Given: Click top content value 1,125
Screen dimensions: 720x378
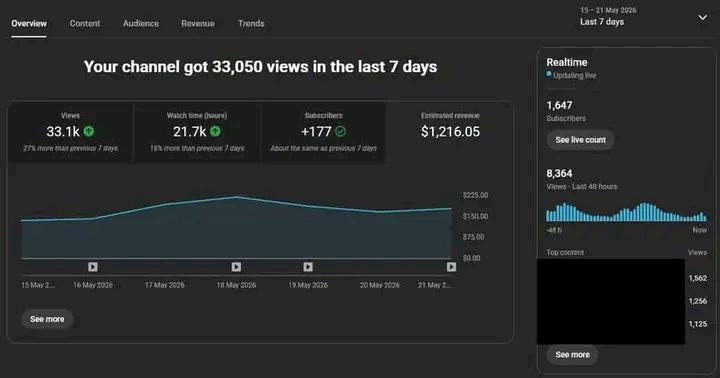Looking at the screenshot, I should [x=698, y=324].
